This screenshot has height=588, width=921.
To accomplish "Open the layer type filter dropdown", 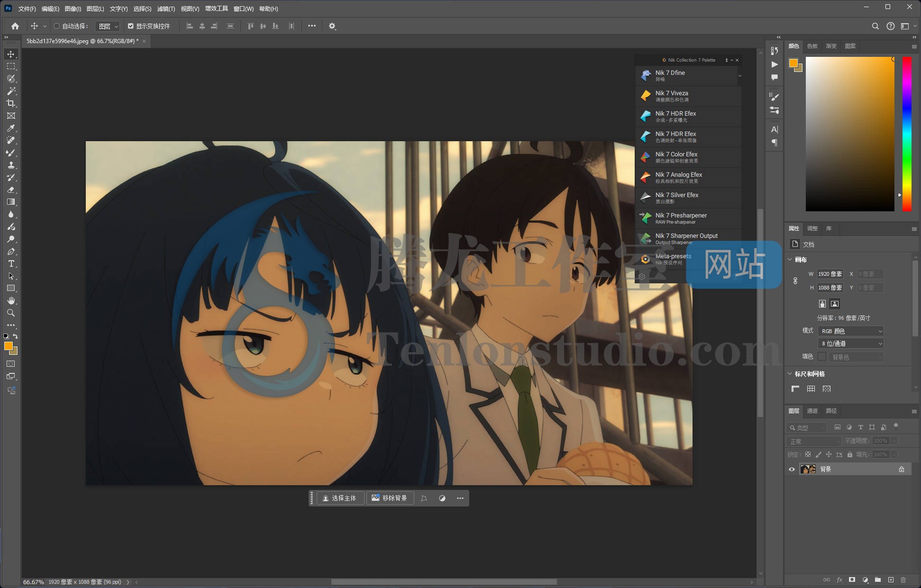I will click(x=807, y=427).
